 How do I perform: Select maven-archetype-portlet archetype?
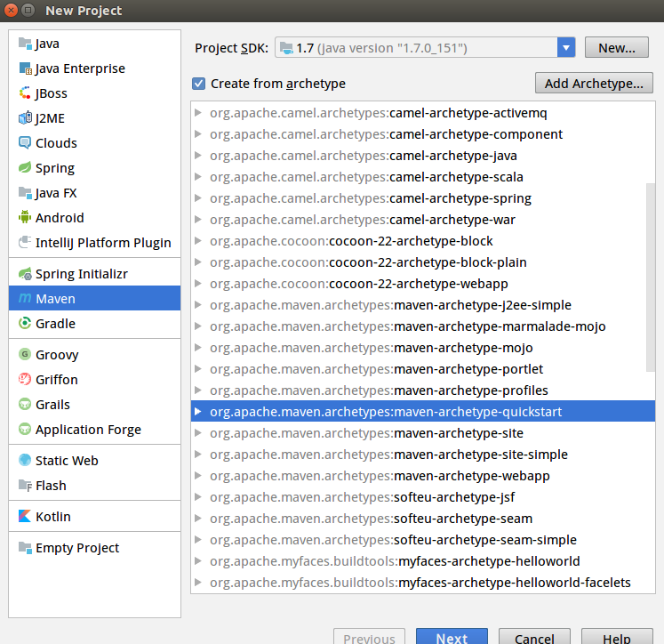[x=422, y=369]
